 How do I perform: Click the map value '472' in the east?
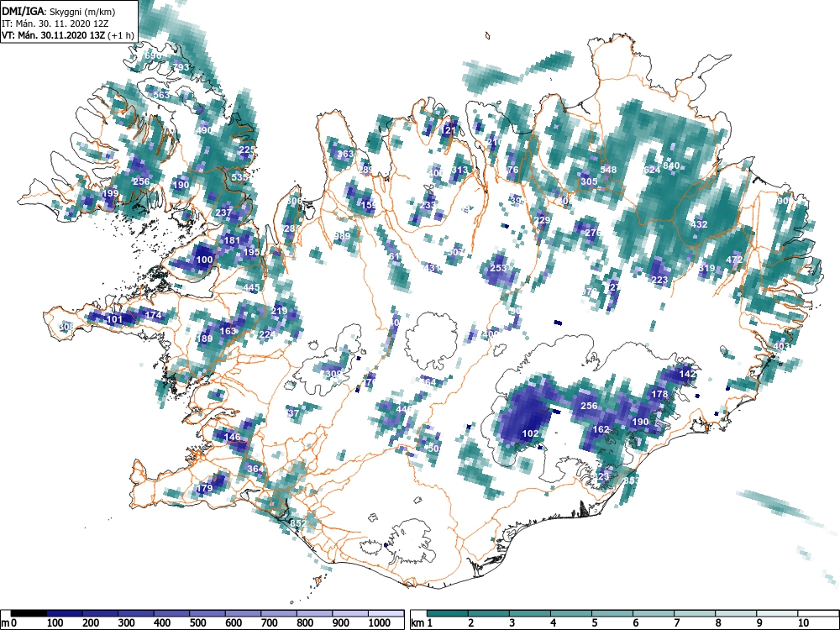tap(734, 260)
